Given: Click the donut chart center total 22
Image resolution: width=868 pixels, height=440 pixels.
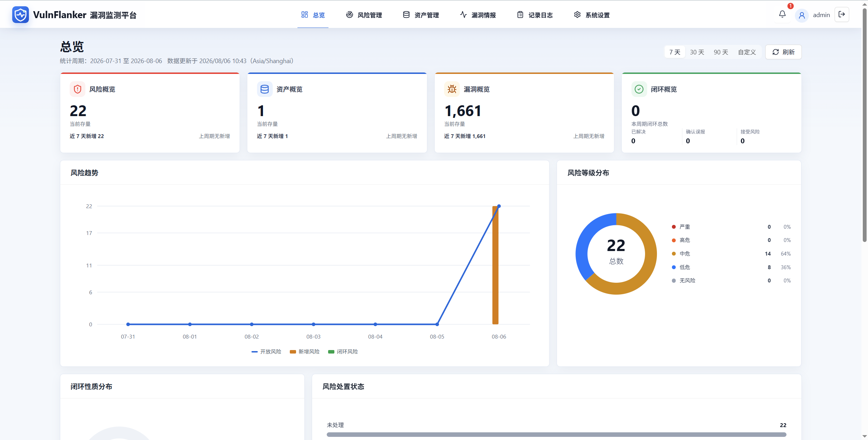Looking at the screenshot, I should 616,246.
